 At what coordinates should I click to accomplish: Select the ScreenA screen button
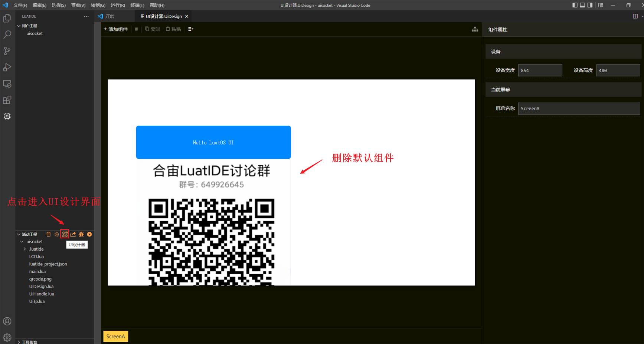click(115, 336)
